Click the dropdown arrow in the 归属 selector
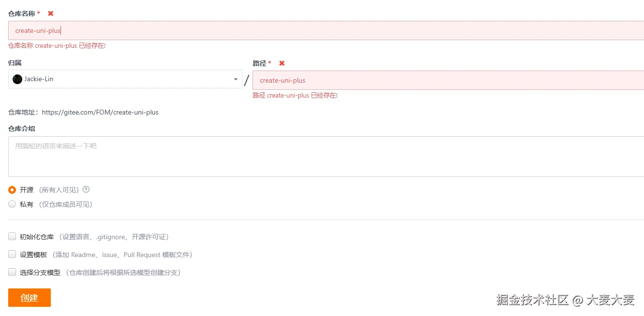The image size is (644, 316). 236,79
